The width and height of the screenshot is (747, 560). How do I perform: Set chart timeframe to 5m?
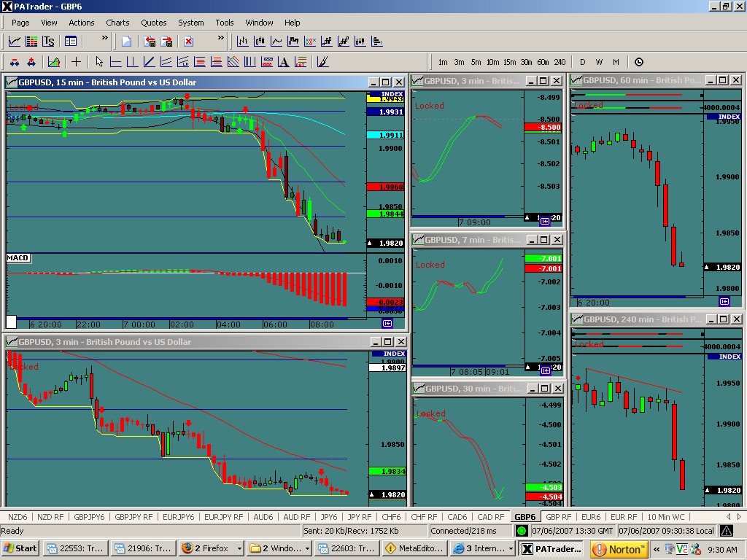pos(476,62)
